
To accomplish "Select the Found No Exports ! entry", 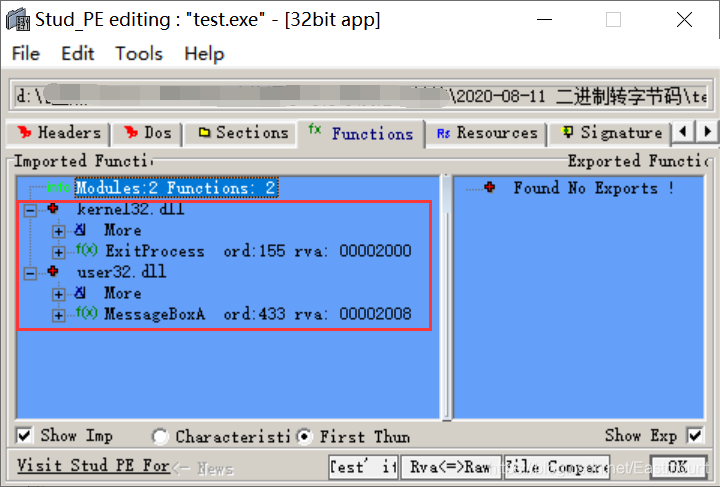I will (x=593, y=188).
